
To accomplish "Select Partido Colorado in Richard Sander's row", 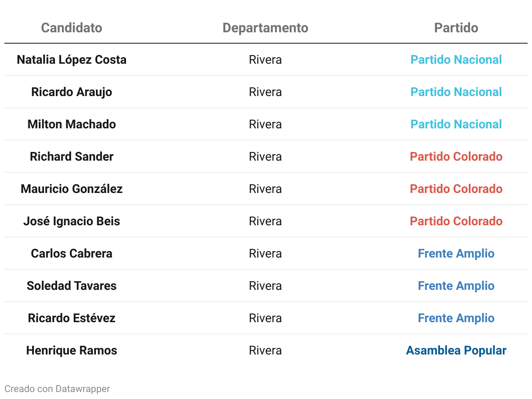I will [x=456, y=157].
